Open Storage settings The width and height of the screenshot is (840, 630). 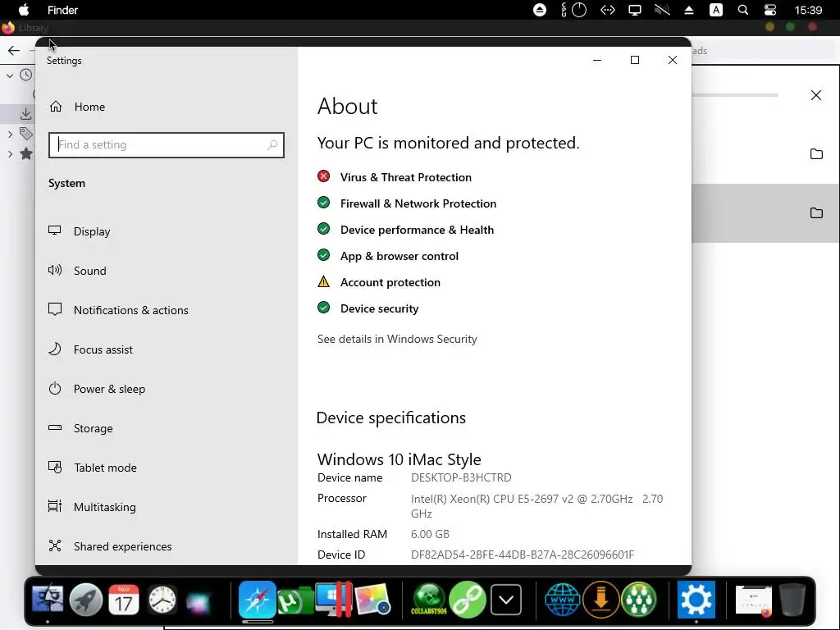coord(80,428)
